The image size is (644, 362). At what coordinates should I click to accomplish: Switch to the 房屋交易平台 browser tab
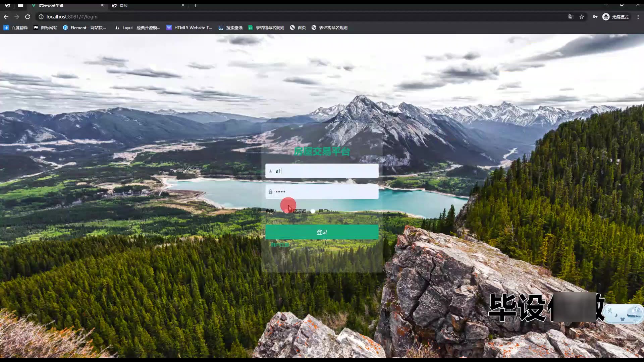(x=64, y=5)
